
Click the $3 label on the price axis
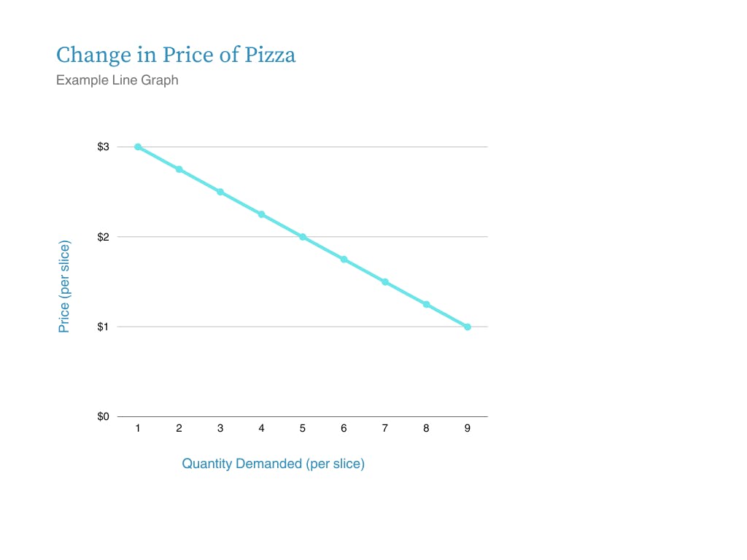pyautogui.click(x=103, y=147)
